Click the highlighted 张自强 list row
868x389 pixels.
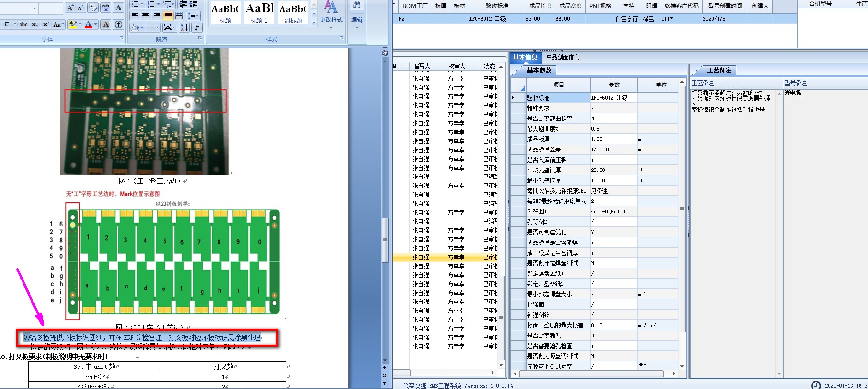pos(445,257)
